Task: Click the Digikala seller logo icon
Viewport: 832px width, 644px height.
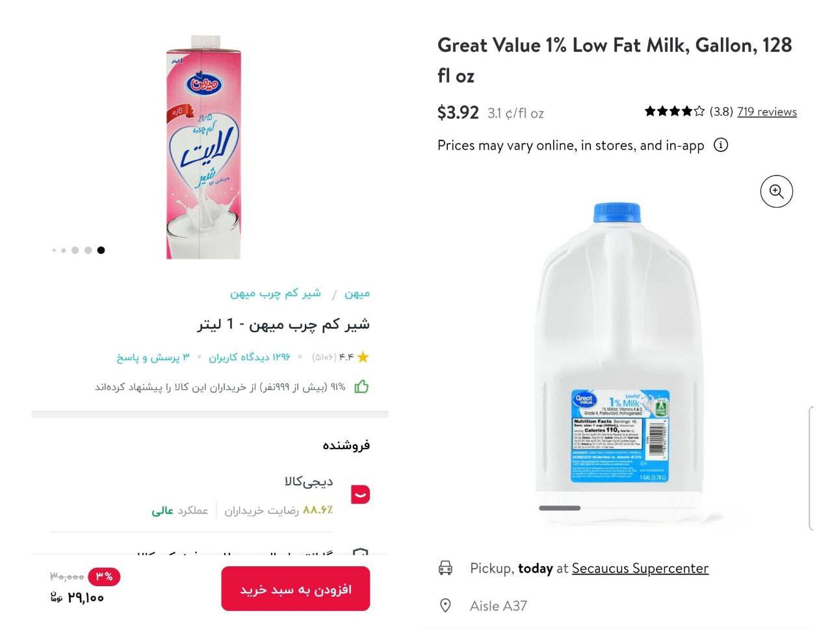Action: (x=360, y=495)
